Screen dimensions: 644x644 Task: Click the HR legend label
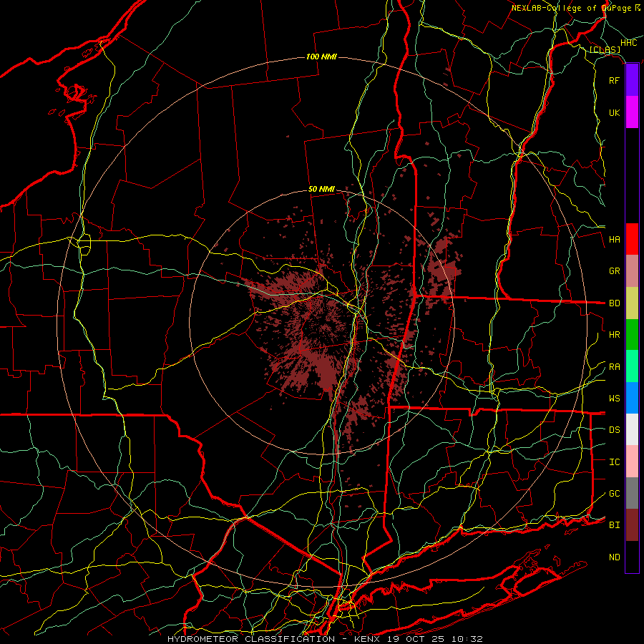614,335
